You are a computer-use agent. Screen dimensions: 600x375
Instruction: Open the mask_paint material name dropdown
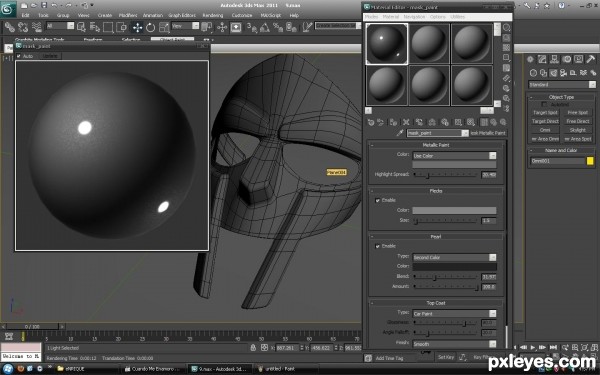coord(438,133)
